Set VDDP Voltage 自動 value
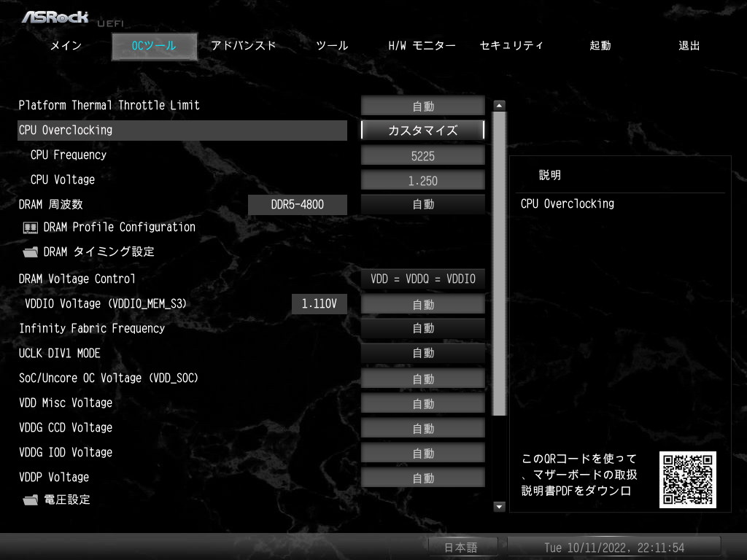747x560 pixels. click(x=423, y=478)
